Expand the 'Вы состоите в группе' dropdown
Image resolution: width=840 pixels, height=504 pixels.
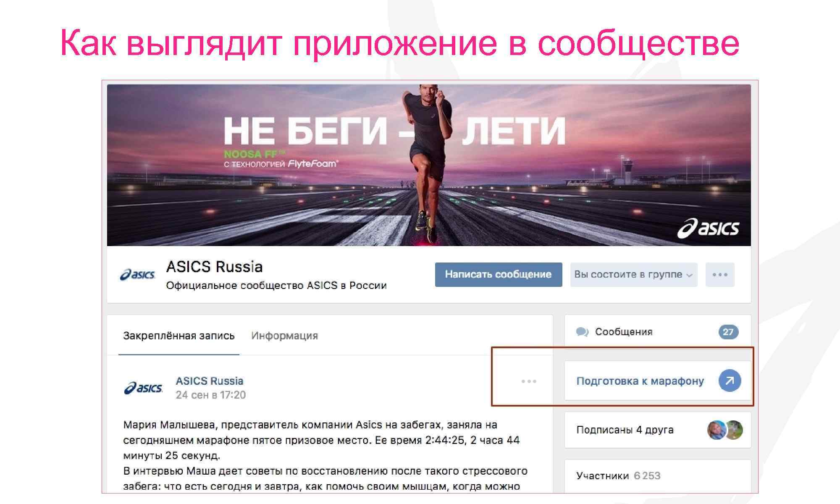tap(634, 275)
